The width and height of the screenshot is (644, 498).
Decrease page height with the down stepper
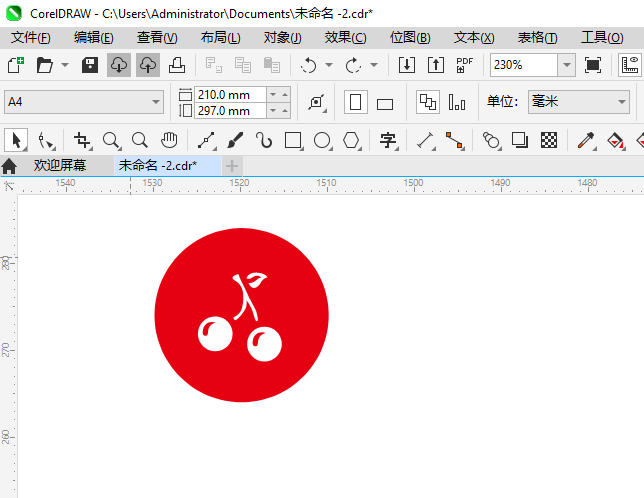pyautogui.click(x=273, y=110)
